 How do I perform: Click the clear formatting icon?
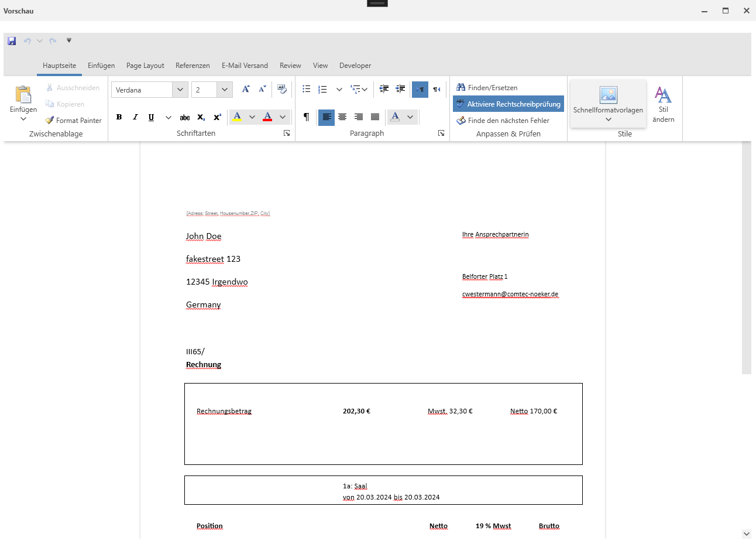click(282, 89)
